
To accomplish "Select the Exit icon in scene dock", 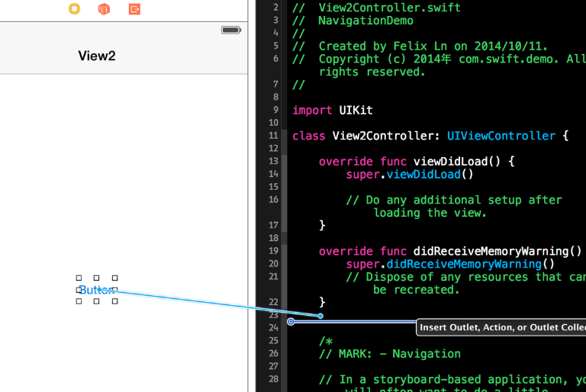I will tap(134, 9).
